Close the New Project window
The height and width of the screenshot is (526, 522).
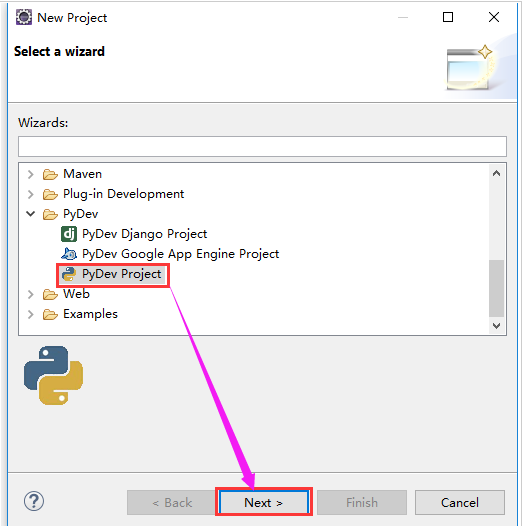(494, 17)
